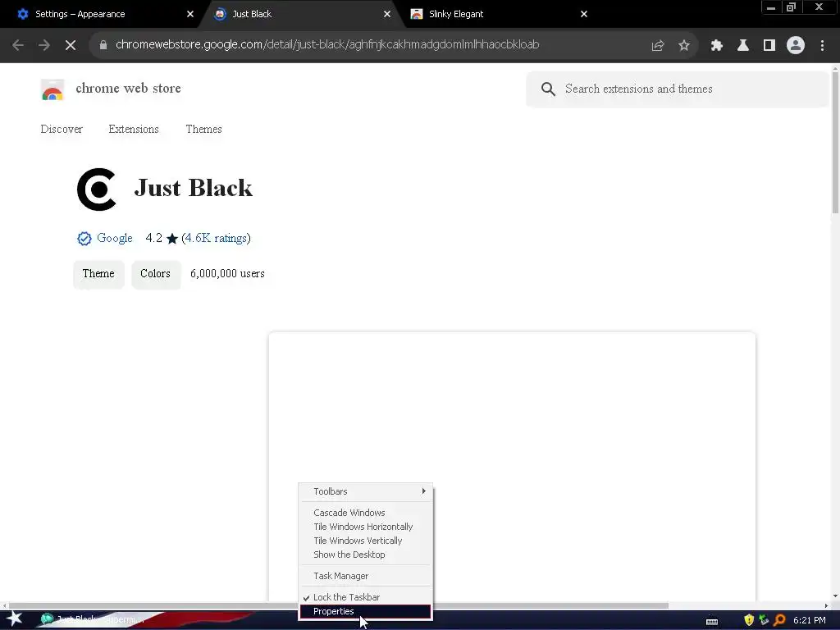Open the profile avatar menu
The width and height of the screenshot is (840, 630).
795,46
